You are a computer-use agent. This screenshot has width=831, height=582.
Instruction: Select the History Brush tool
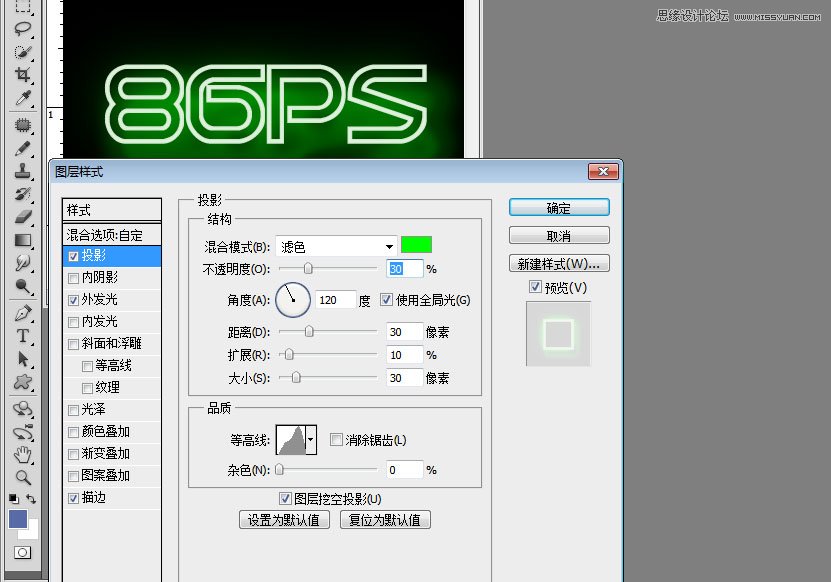(22, 194)
